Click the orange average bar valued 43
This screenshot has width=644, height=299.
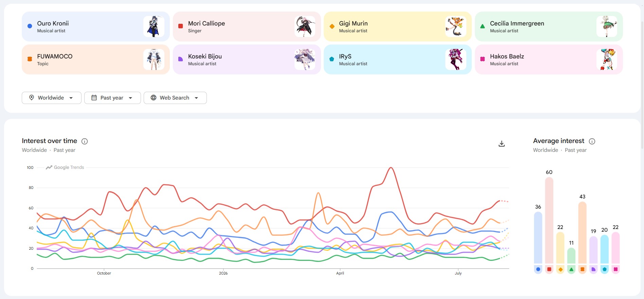(x=583, y=233)
